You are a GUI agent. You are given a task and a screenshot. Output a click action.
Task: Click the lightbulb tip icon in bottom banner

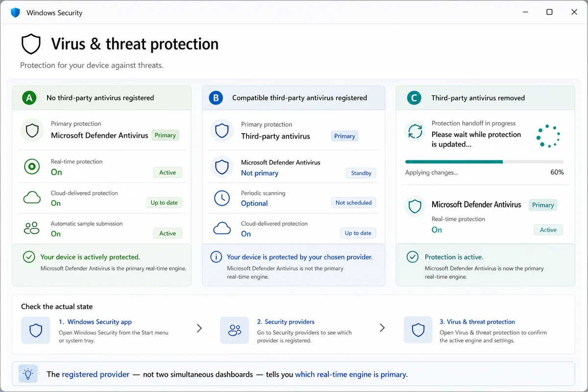point(28,374)
